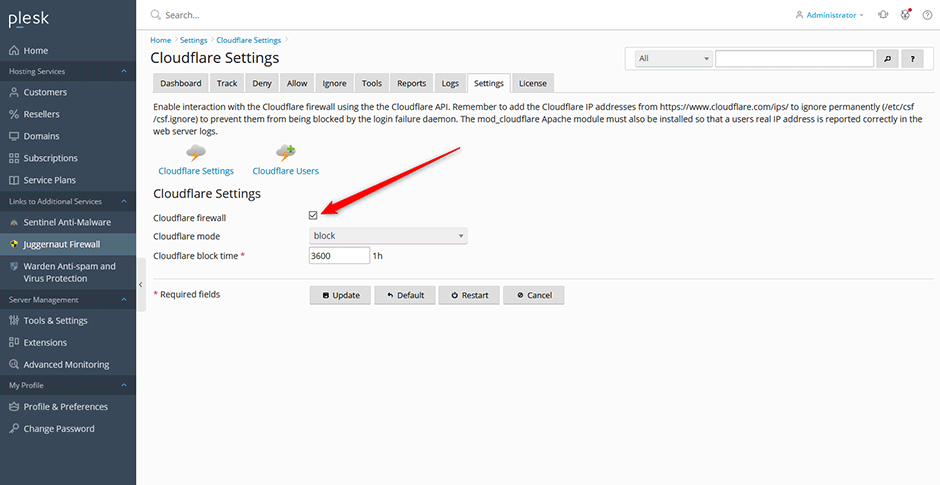Switch to the Deny tab
The image size is (940, 485).
coord(262,83)
